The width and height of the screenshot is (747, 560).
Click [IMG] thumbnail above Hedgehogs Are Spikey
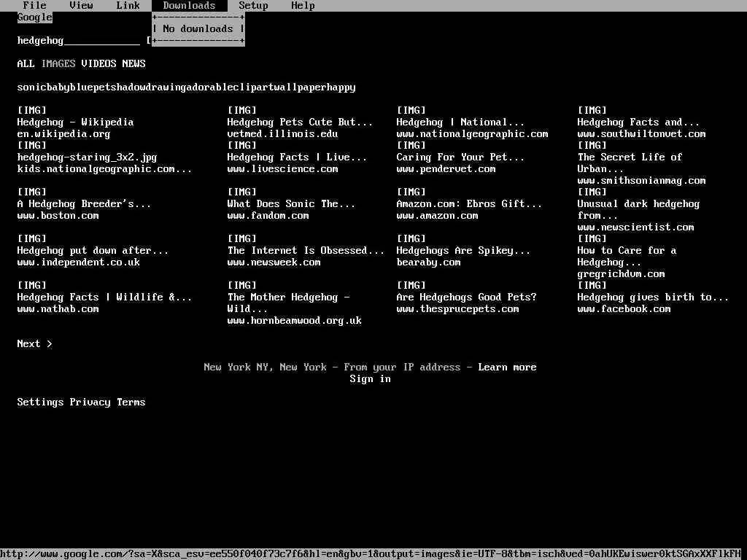click(411, 239)
